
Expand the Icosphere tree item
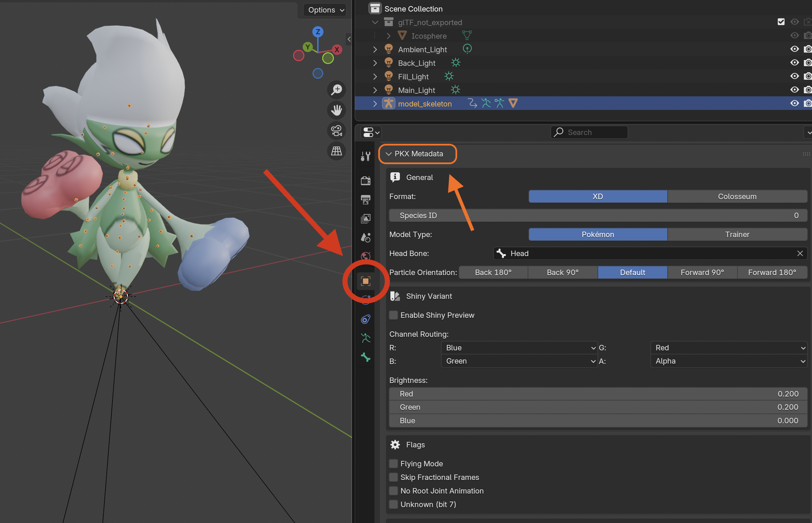coord(388,36)
